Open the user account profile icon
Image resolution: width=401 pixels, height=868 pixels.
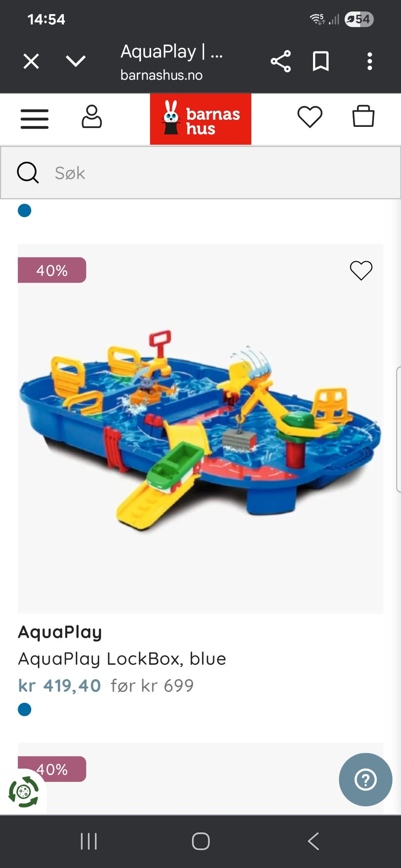(91, 116)
